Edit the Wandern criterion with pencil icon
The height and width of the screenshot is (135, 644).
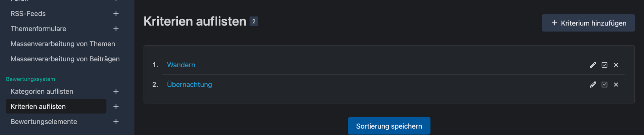[593, 65]
